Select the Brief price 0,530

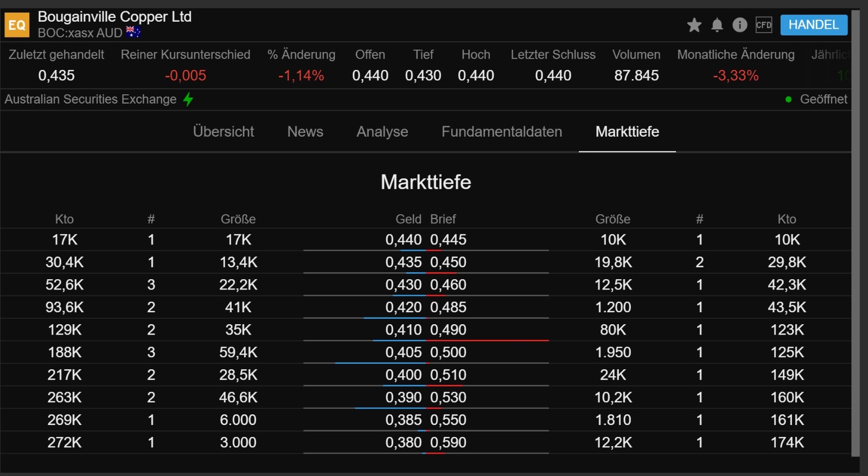[448, 397]
